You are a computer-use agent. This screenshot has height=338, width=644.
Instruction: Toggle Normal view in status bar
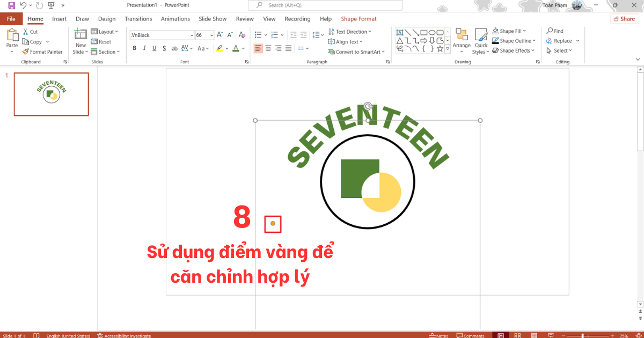click(x=500, y=336)
